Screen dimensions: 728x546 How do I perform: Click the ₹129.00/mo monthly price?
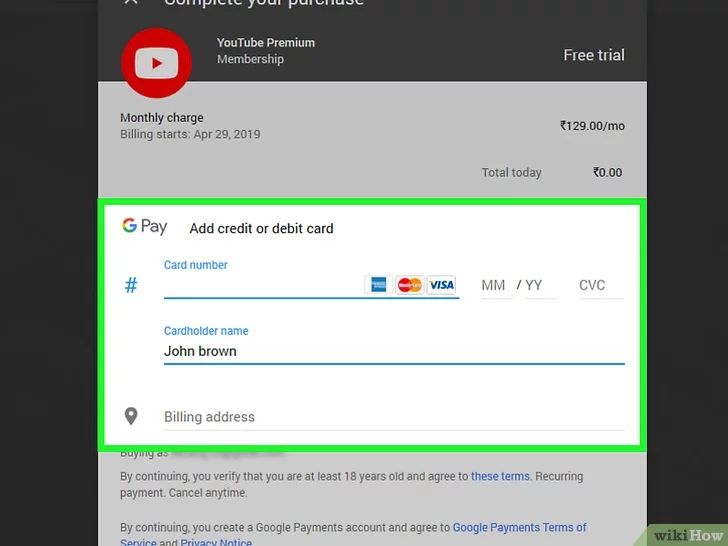click(x=592, y=126)
